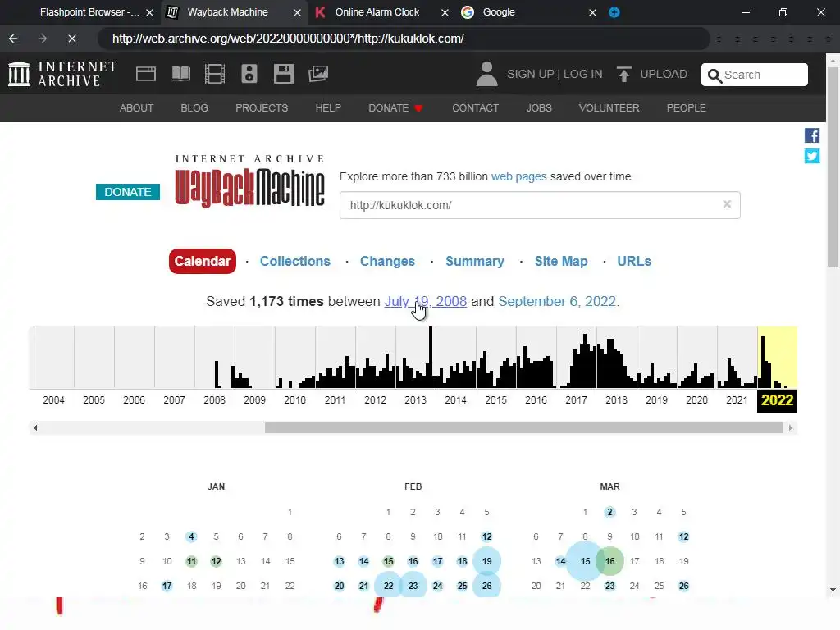This screenshot has width=840, height=630.
Task: Click the search magnifier icon
Action: click(x=714, y=75)
